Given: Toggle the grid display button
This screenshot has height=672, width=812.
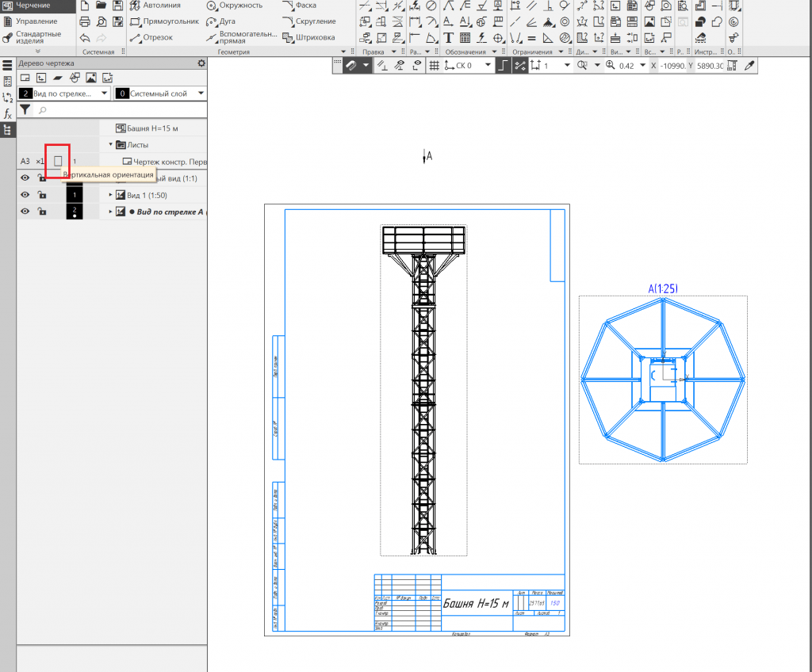Looking at the screenshot, I should pyautogui.click(x=434, y=66).
